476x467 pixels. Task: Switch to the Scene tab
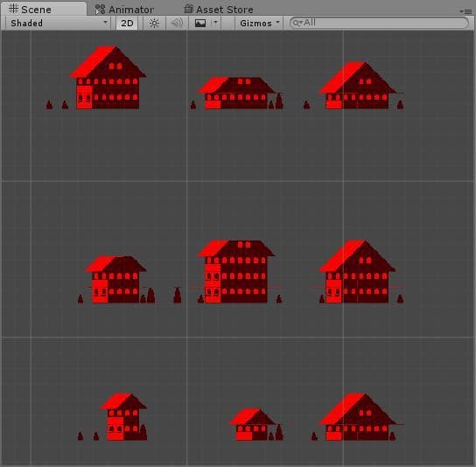[44, 9]
